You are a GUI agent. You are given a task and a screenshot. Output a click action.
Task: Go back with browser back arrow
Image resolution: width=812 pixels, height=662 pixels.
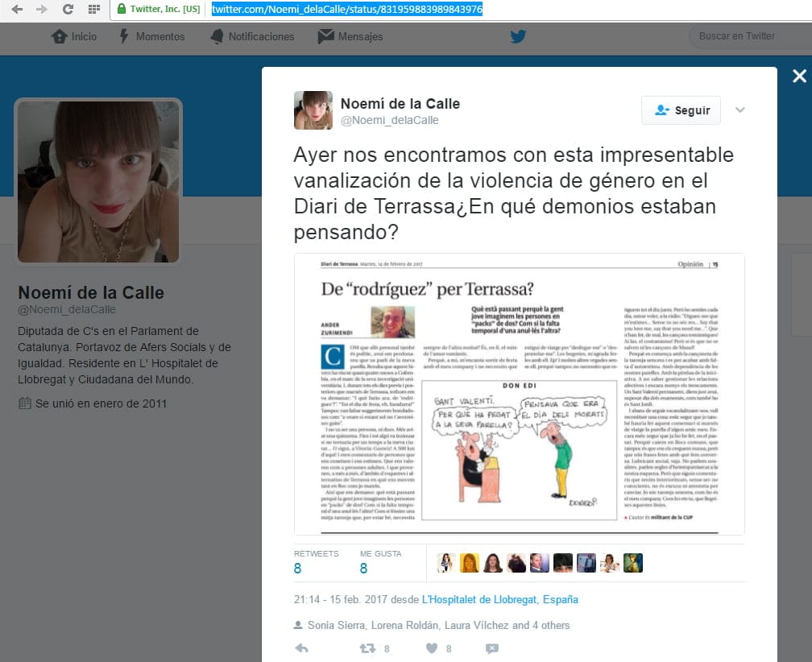pyautogui.click(x=17, y=10)
